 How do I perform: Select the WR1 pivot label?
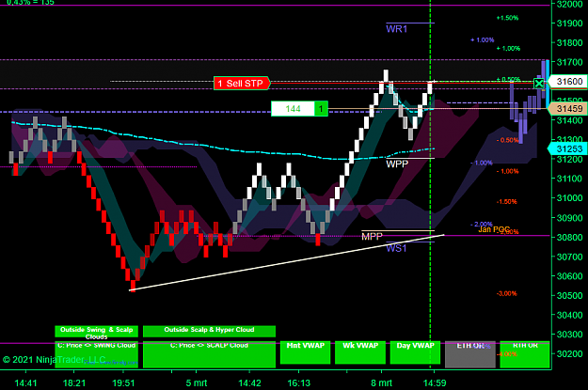[396, 29]
